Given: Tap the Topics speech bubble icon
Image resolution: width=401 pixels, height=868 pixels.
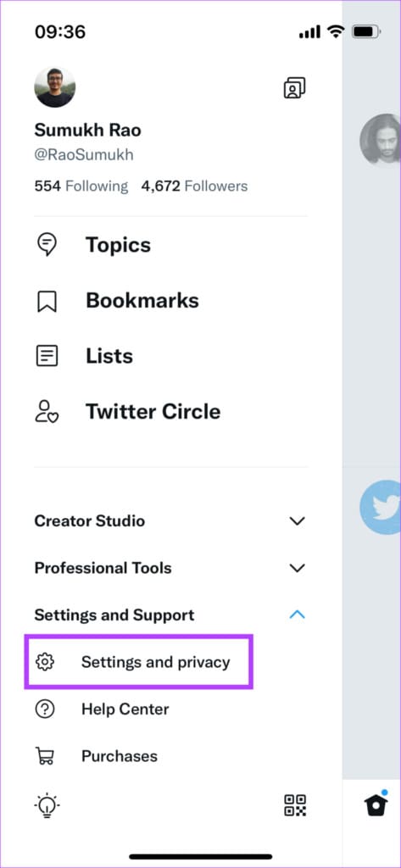Looking at the screenshot, I should click(47, 245).
